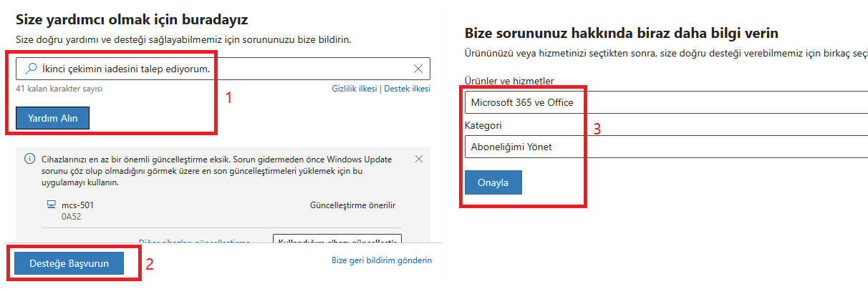Click the problem description input field
Screen dimensions: 868x294
coord(223,69)
